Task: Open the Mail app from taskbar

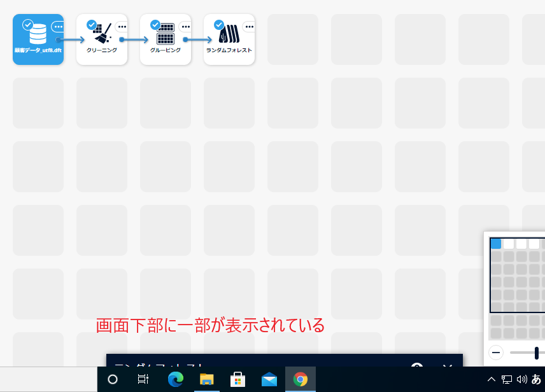Action: pos(269,379)
